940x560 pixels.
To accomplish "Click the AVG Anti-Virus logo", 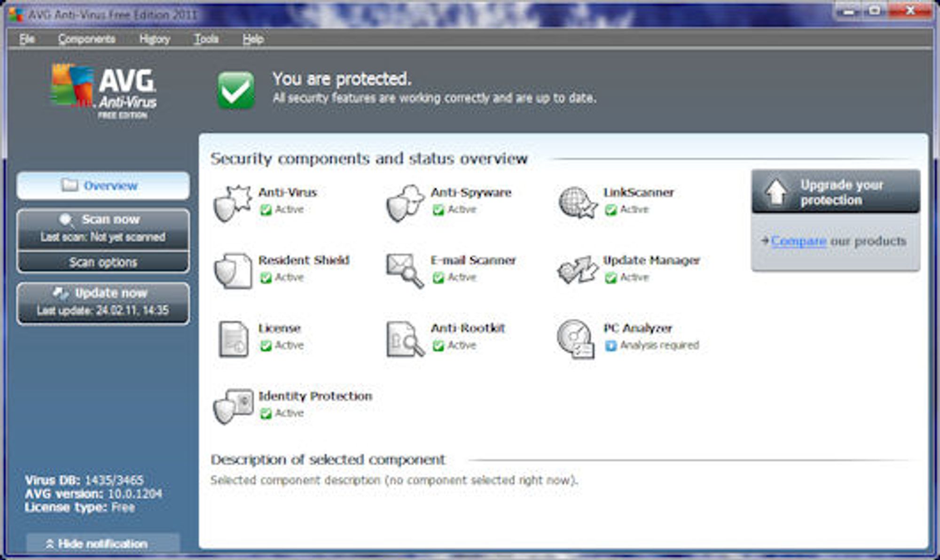I will coord(104,91).
